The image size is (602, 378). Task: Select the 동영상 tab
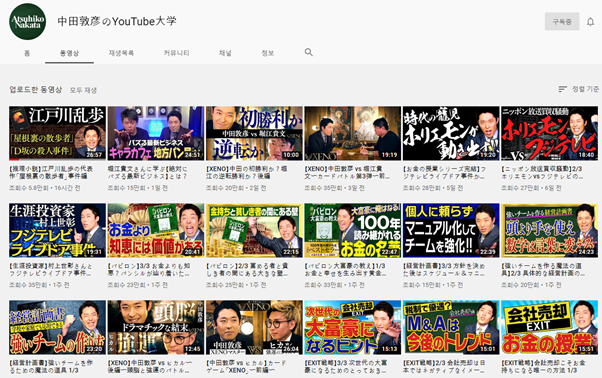[69, 53]
